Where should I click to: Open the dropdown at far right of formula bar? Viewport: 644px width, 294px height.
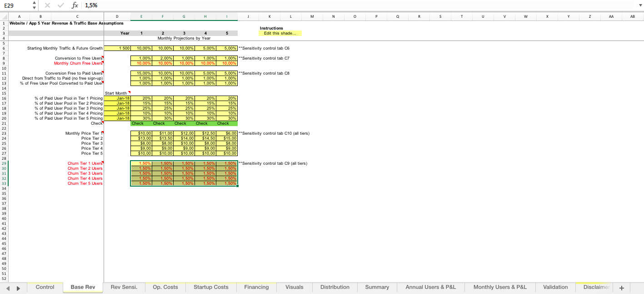pyautogui.click(x=639, y=5)
